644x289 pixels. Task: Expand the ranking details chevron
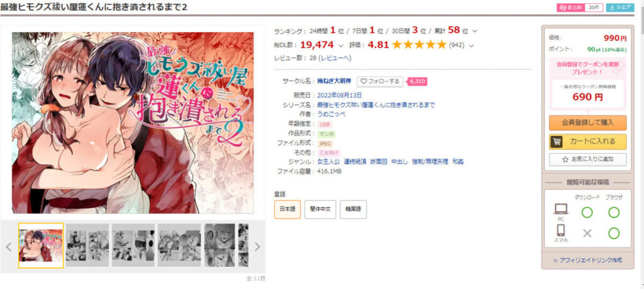pos(475,31)
